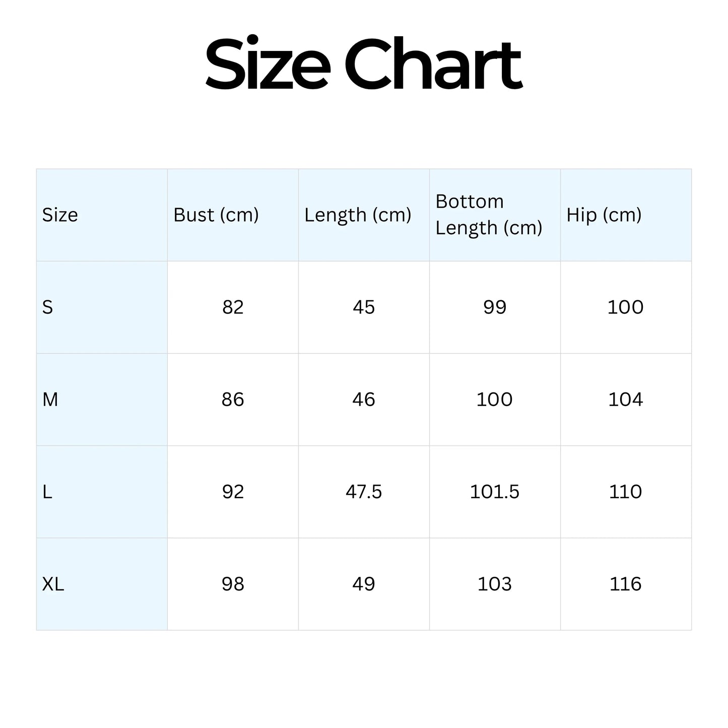Click the bust value 92
The height and width of the screenshot is (728, 728).
[x=233, y=492]
